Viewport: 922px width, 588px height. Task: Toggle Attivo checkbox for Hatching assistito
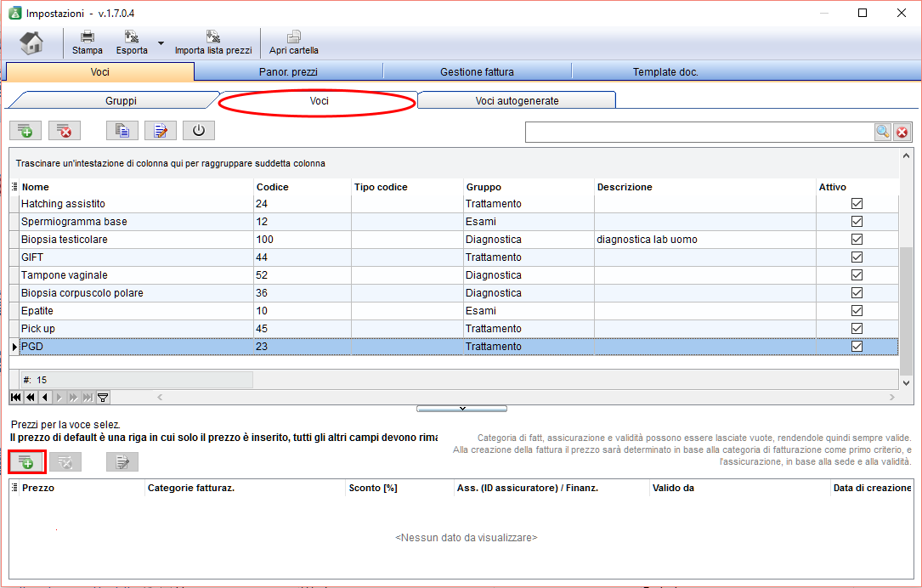(x=857, y=203)
